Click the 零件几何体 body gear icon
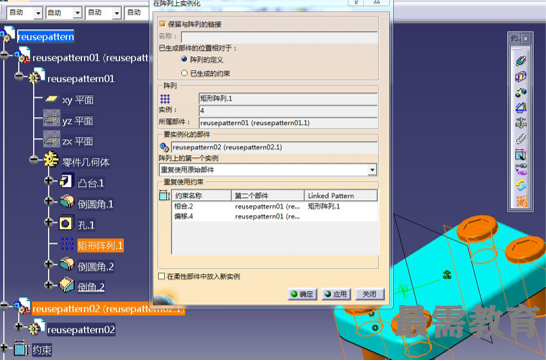Viewport: 546px width, 361px height. [51, 159]
